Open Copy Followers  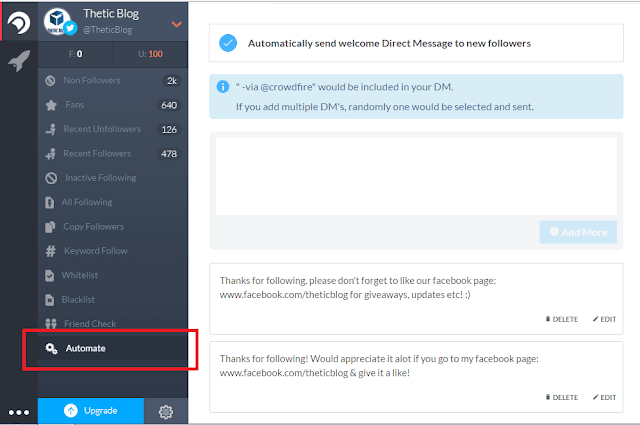click(x=113, y=227)
